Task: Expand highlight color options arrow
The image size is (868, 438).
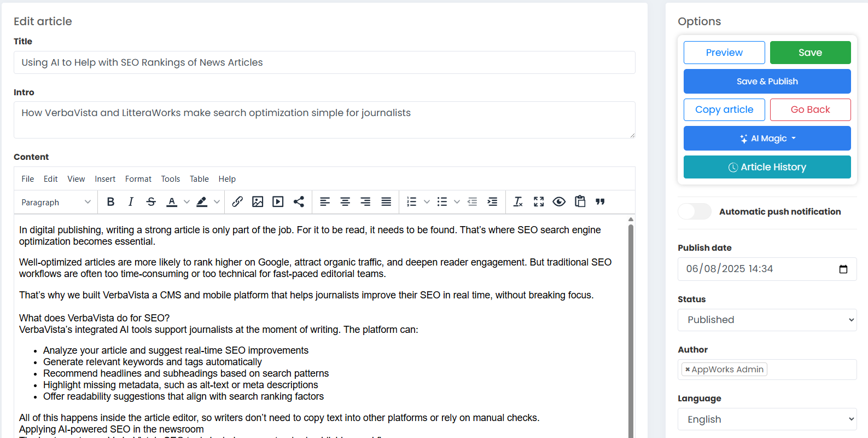Action: point(217,202)
